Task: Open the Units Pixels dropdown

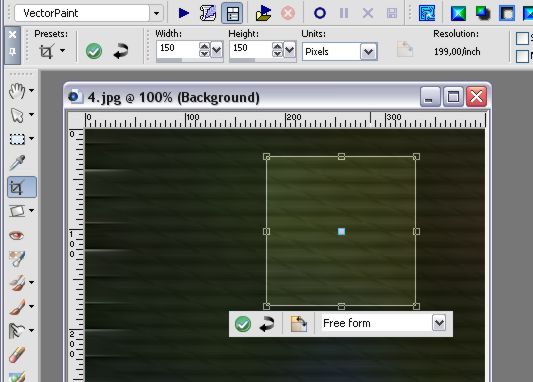Action: pos(368,52)
